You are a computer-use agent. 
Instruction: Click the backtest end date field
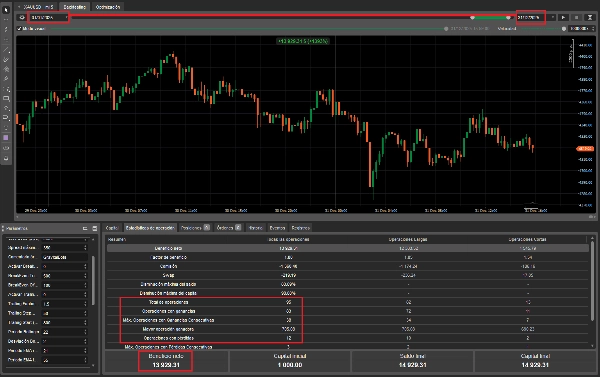pyautogui.click(x=531, y=18)
